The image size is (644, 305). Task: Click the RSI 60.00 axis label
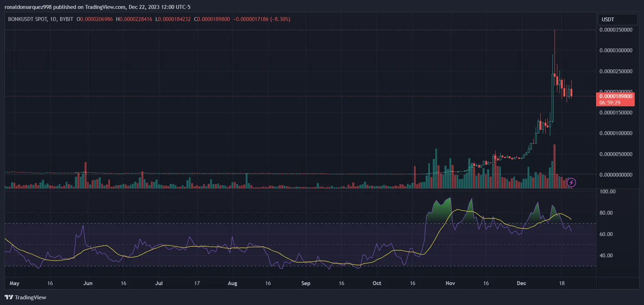(x=606, y=234)
